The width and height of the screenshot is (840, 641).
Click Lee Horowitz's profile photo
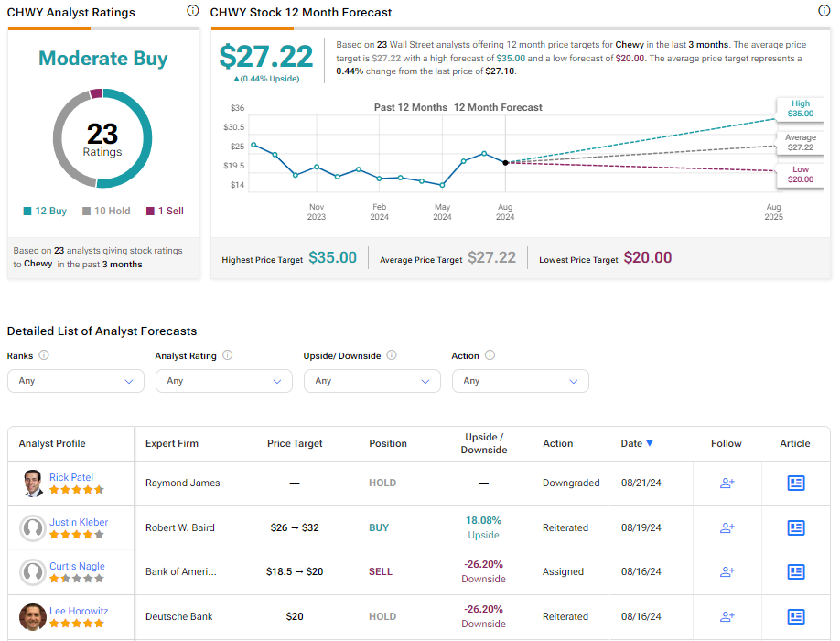(33, 616)
